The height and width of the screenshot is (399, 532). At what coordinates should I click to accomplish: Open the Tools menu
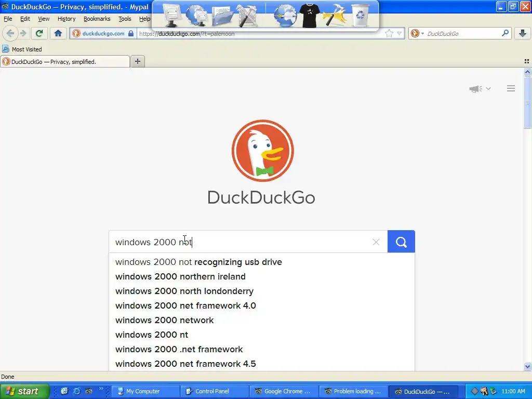click(x=125, y=19)
